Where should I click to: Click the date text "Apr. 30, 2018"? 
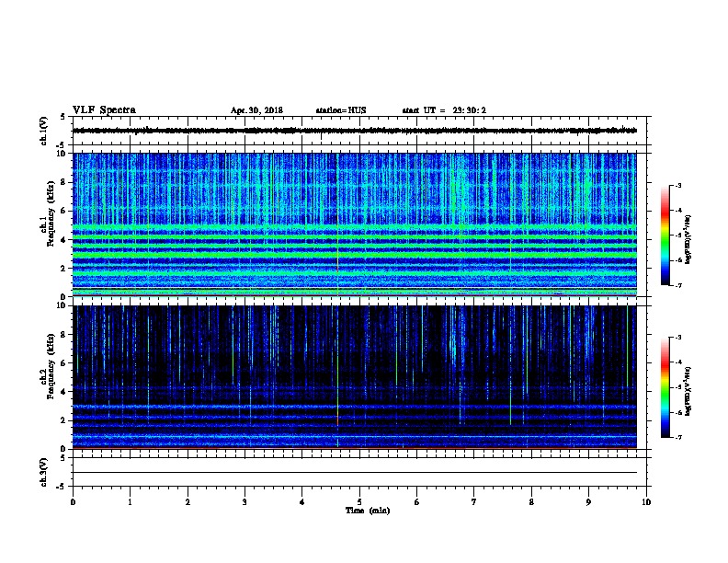256,110
